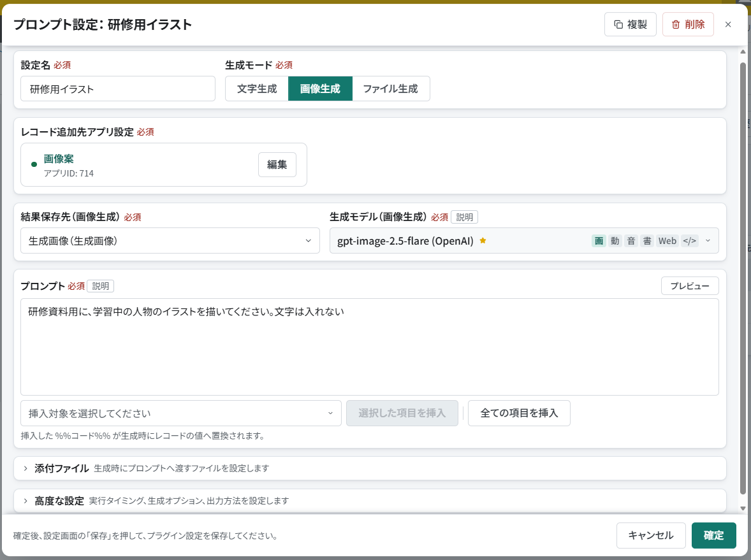The height and width of the screenshot is (560, 751).
Task: Click the scrollbar up arrow
Action: click(x=743, y=52)
